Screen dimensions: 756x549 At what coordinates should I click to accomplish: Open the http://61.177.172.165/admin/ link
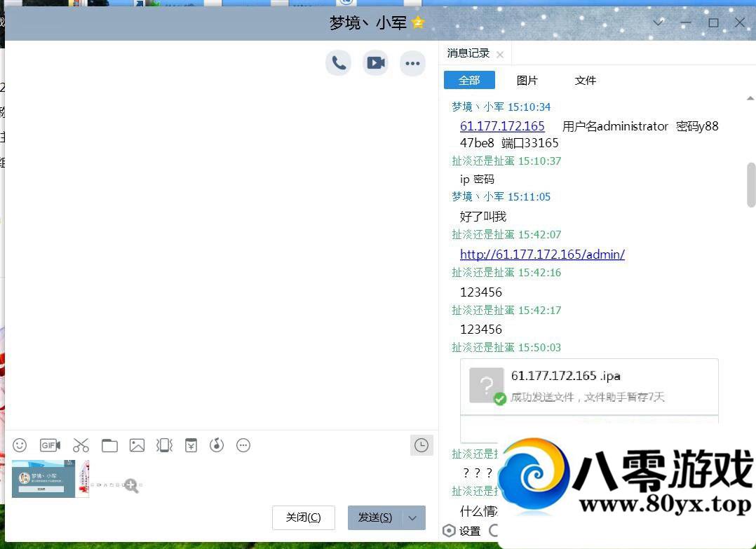pos(542,254)
